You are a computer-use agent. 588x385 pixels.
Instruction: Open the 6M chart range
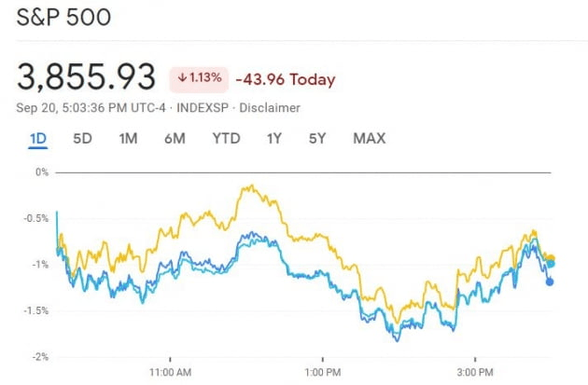[x=175, y=139]
